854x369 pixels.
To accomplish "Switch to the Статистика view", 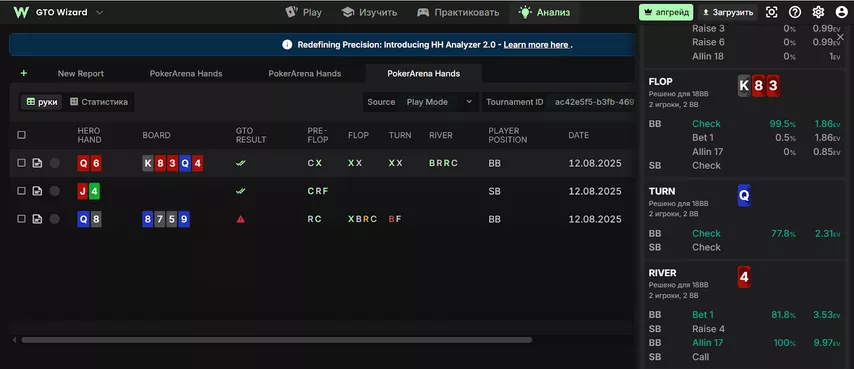I will (x=99, y=102).
